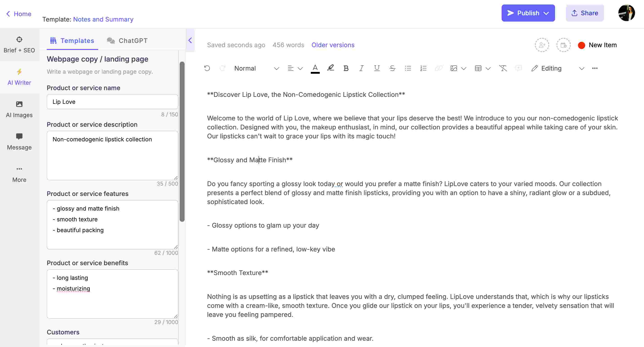Open the text color picker (A icon)
The image size is (644, 347).
coord(315,68)
